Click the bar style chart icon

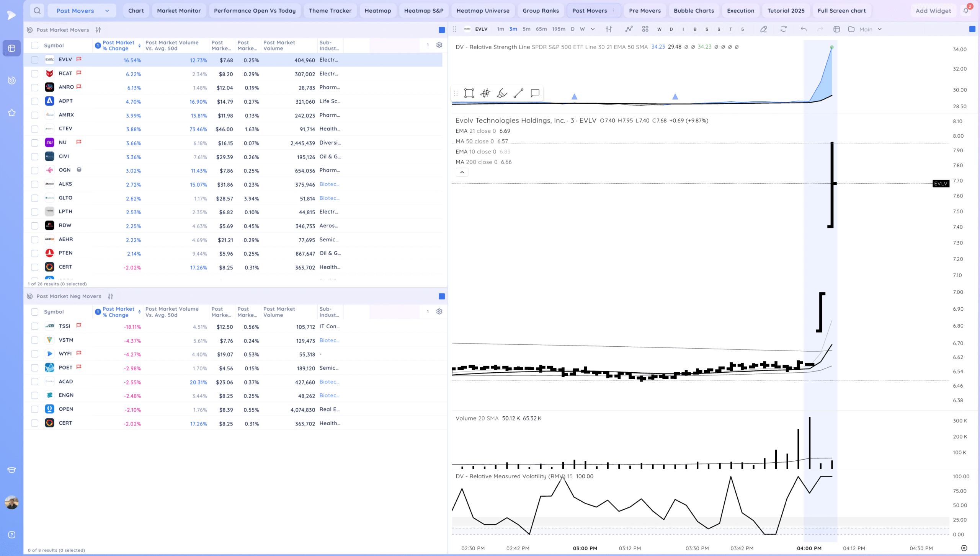(609, 29)
